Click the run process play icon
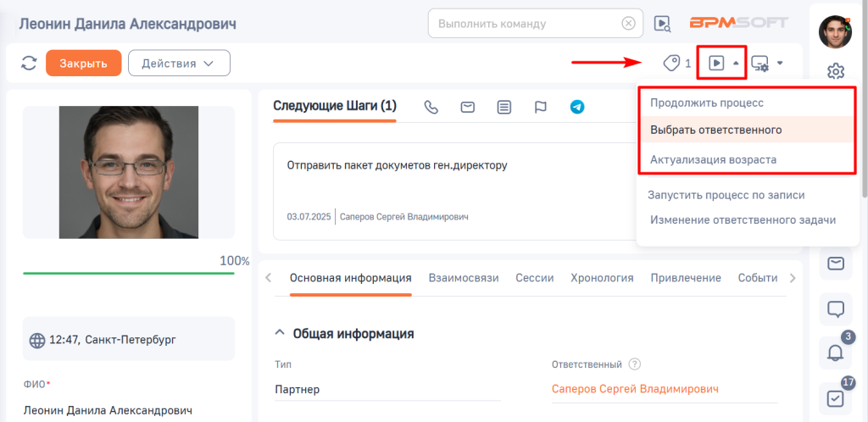Image resolution: width=868 pixels, height=422 pixels. [x=716, y=63]
